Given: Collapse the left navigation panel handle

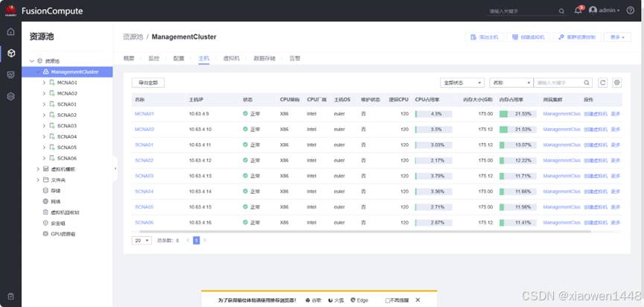Looking at the screenshot, I should coord(115,168).
